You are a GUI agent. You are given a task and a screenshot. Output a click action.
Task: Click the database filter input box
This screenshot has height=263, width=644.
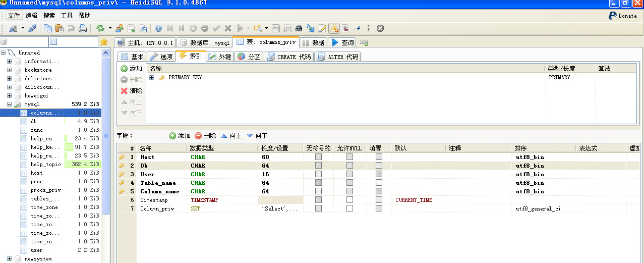[24, 42]
